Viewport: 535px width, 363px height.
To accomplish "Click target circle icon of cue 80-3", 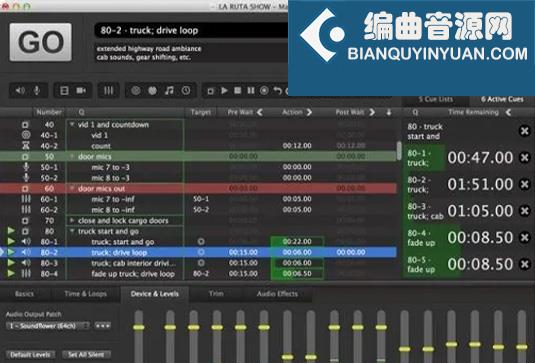I will (x=201, y=263).
